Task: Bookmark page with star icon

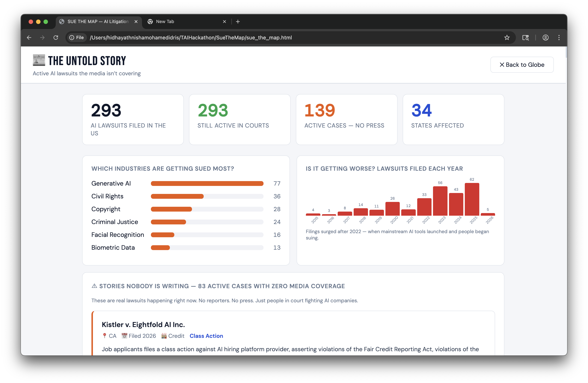Action: coord(507,38)
